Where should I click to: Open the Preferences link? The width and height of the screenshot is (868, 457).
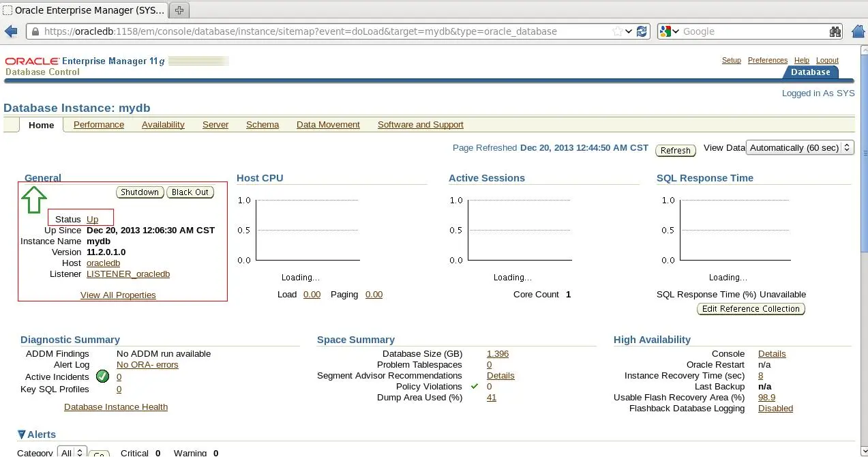point(768,60)
